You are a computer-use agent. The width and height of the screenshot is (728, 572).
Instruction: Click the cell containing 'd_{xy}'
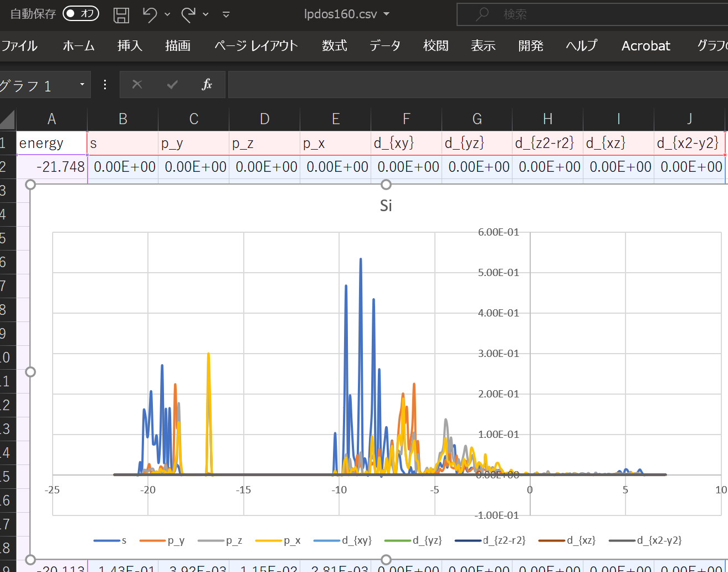pyautogui.click(x=406, y=143)
